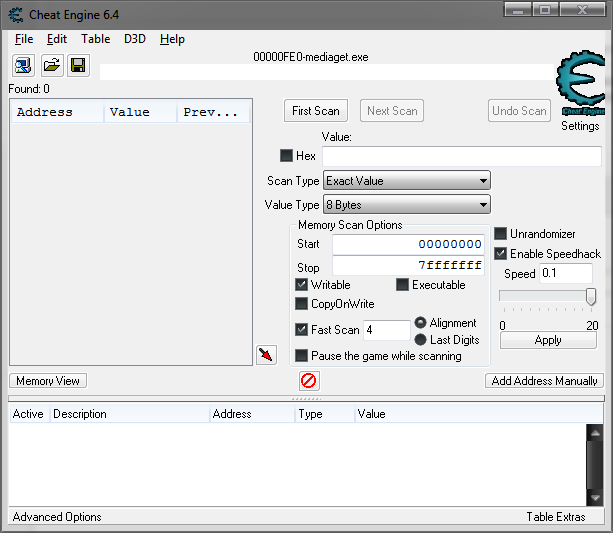Click the Settings label

click(580, 126)
